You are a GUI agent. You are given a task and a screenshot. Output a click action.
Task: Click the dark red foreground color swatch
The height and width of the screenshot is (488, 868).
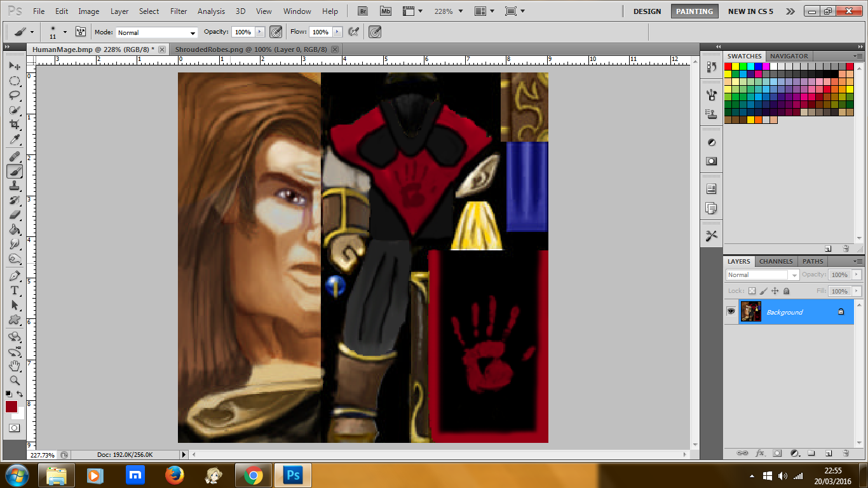[11, 406]
